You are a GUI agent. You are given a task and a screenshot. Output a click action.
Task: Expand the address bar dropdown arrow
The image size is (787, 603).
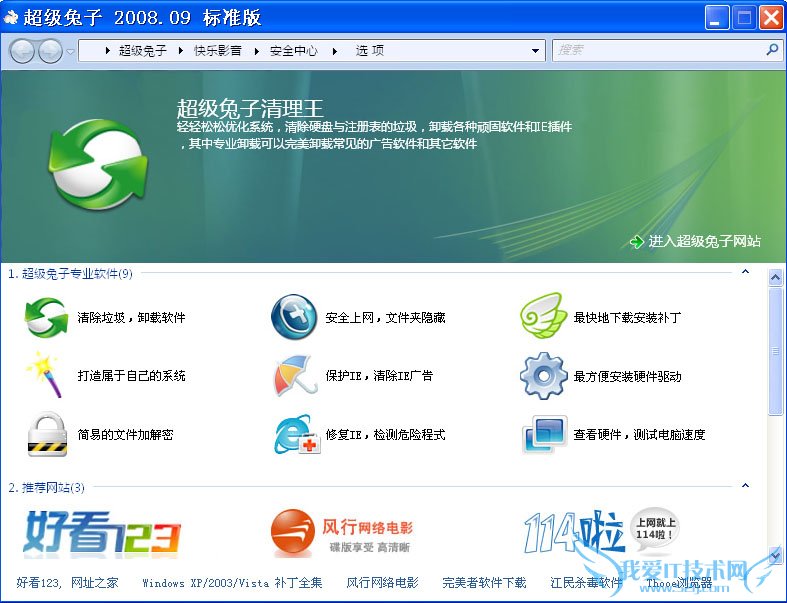pyautogui.click(x=535, y=51)
